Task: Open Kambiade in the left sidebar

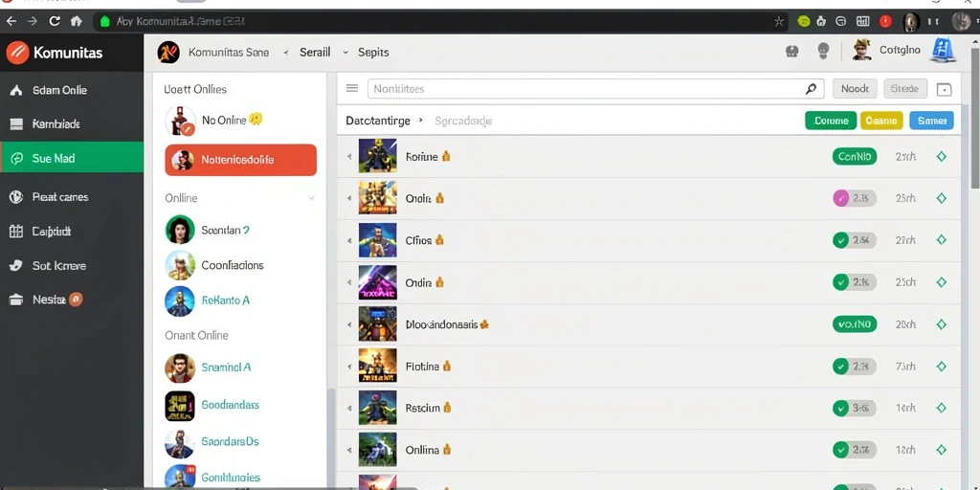Action: [72, 123]
